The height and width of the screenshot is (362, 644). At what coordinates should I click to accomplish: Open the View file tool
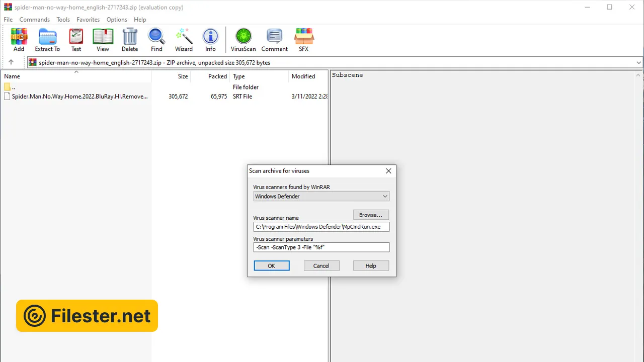(x=103, y=40)
